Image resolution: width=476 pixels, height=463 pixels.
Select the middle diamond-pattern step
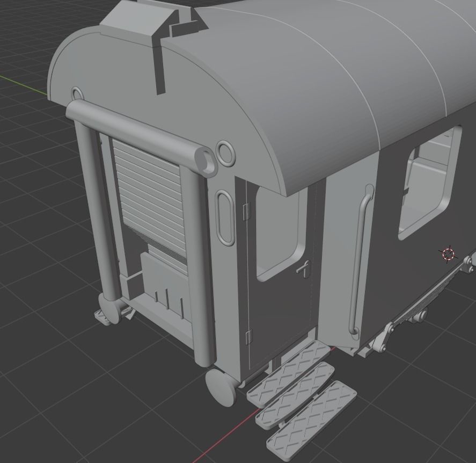pyautogui.click(x=295, y=395)
